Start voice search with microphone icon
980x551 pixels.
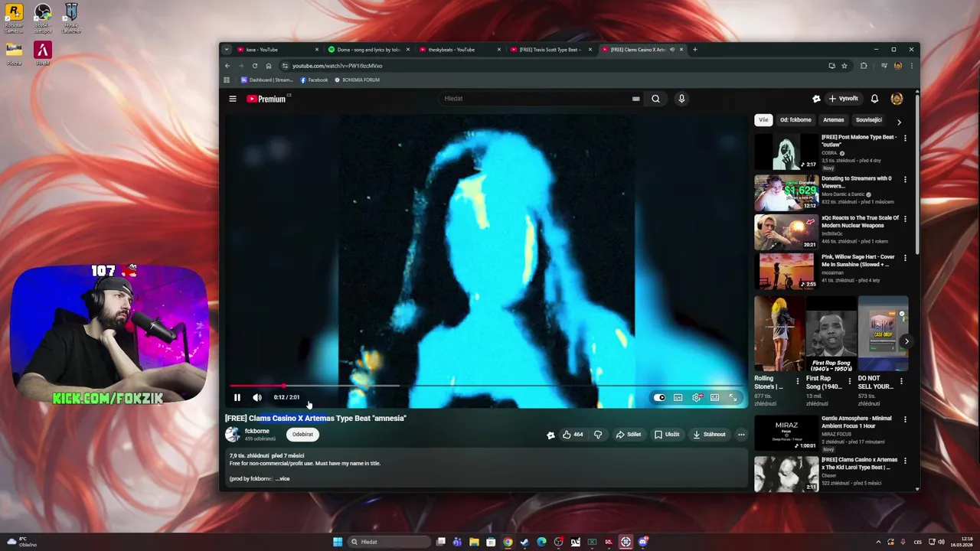681,99
